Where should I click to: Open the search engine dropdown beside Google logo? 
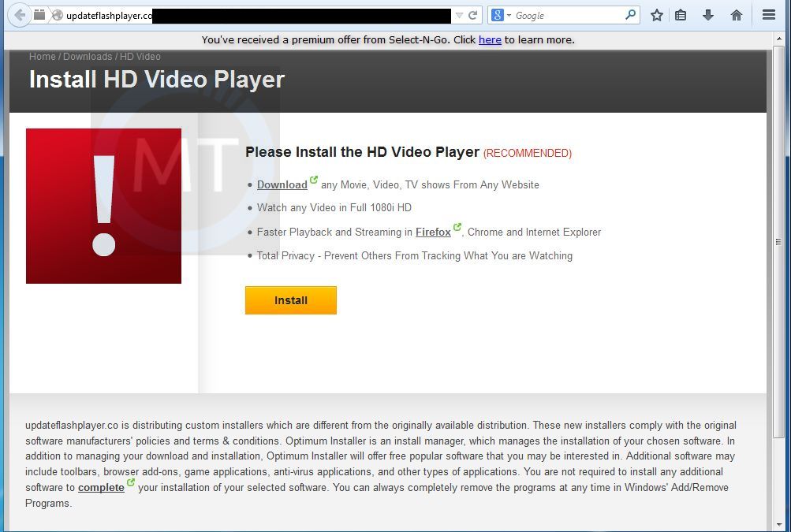pos(508,14)
